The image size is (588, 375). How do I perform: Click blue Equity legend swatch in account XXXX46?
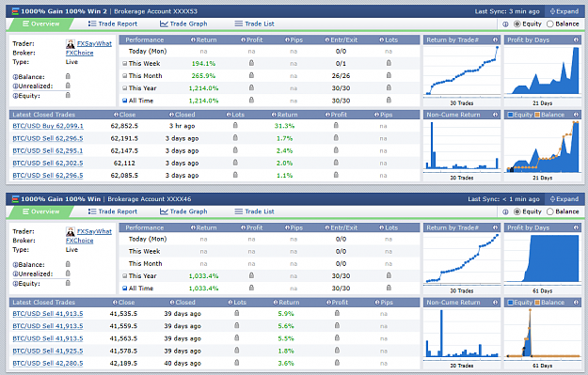click(x=510, y=303)
